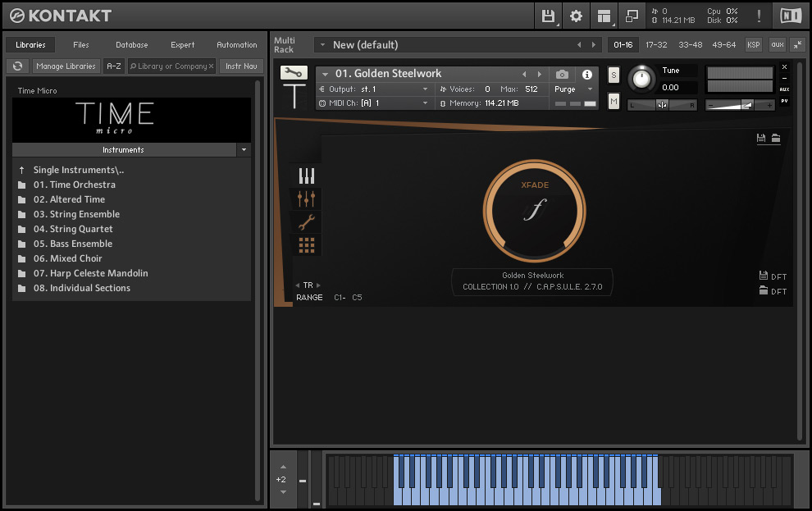
Task: Click the refresh libraries icon
Action: [16, 66]
